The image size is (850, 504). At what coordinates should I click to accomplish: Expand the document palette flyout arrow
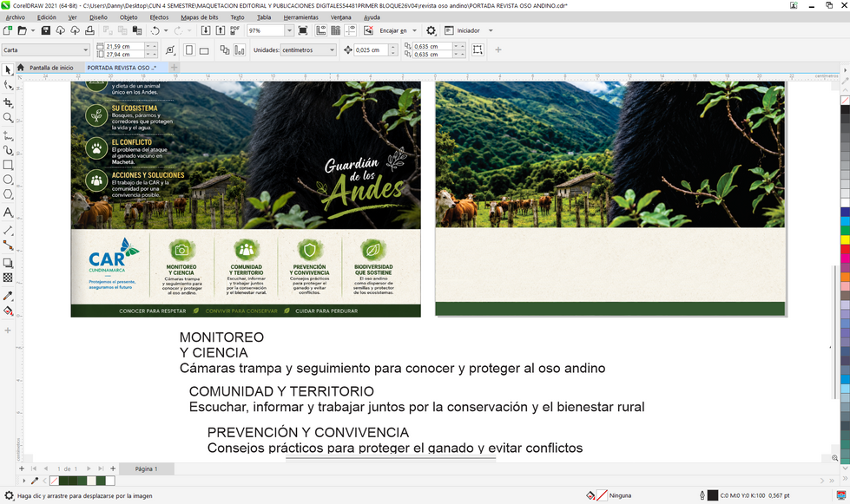[x=23, y=481]
